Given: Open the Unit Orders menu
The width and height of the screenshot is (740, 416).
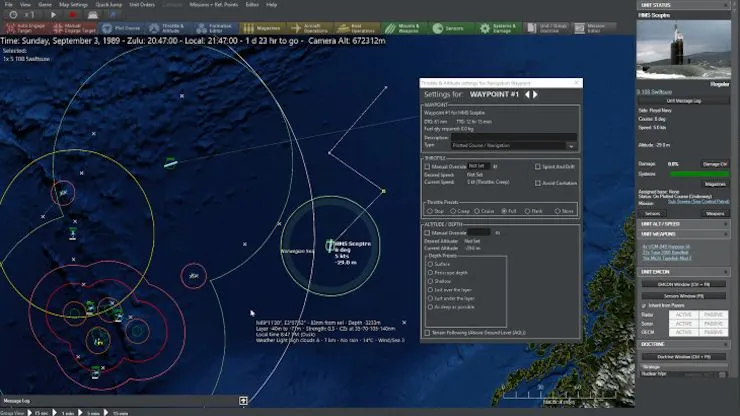Looking at the screenshot, I should coord(142,5).
